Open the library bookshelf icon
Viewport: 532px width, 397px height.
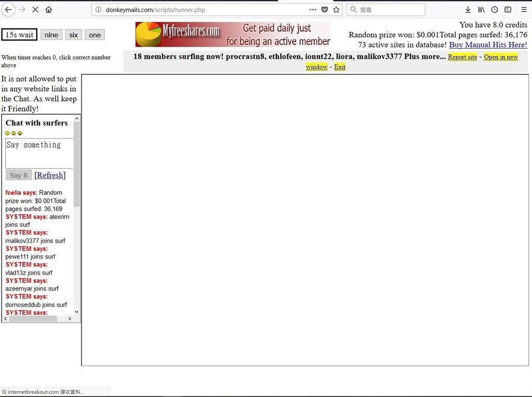tap(482, 9)
